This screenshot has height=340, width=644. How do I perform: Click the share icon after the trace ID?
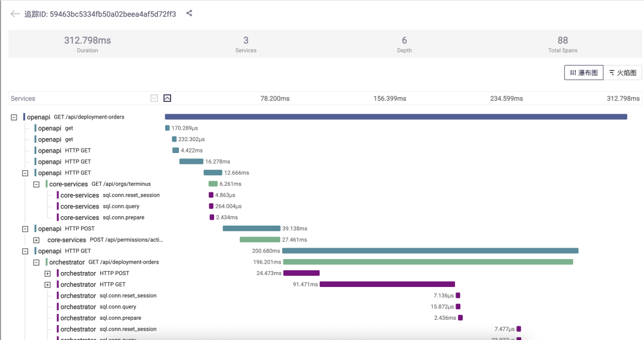pyautogui.click(x=190, y=13)
